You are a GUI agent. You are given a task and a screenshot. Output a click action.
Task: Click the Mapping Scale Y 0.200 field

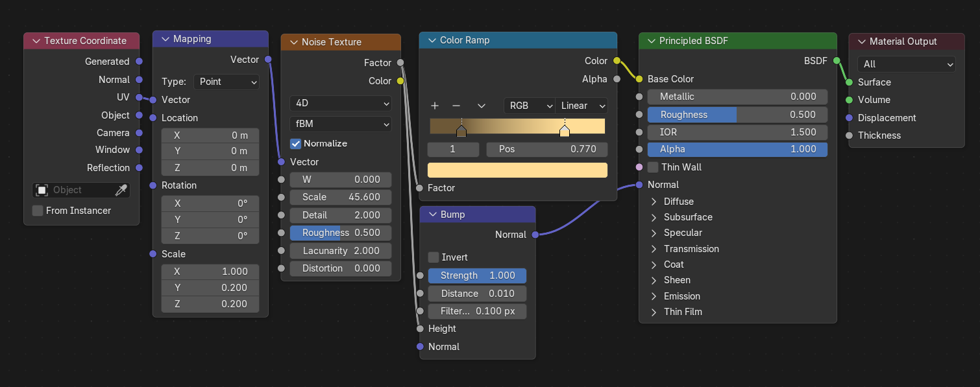pos(210,288)
